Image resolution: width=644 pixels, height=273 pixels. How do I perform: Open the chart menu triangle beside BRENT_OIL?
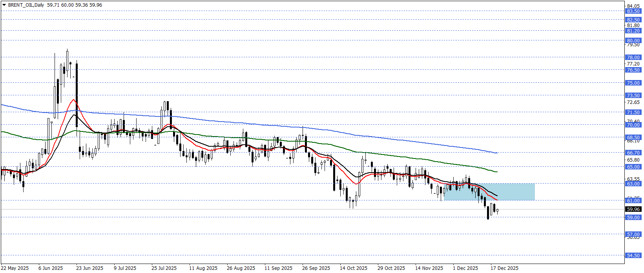(4, 5)
